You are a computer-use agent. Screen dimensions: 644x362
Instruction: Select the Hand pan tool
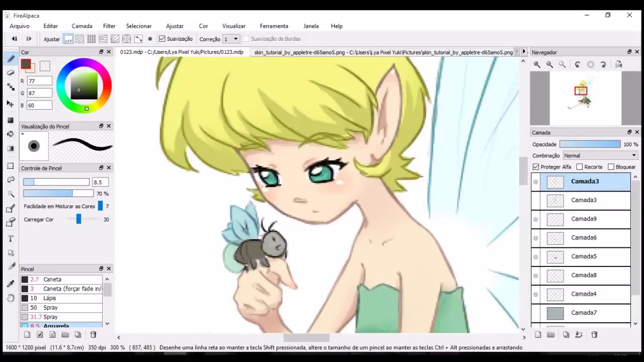click(x=11, y=298)
